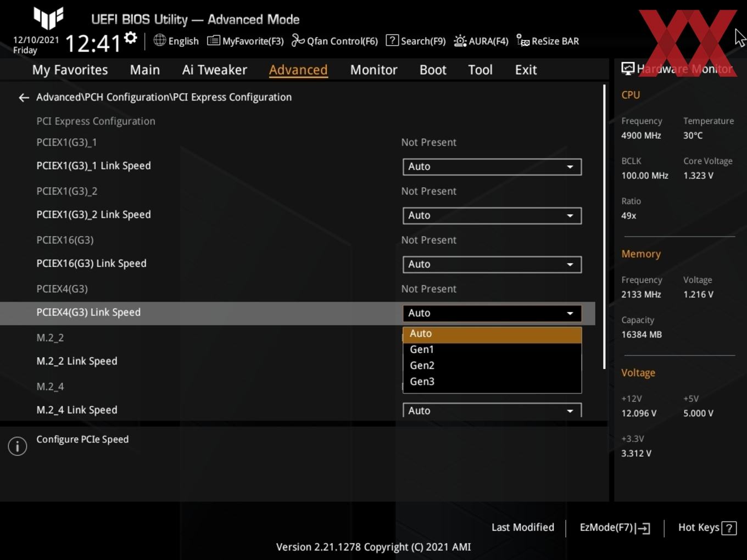The width and height of the screenshot is (747, 560).
Task: Open Search(F9)
Action: pyautogui.click(x=416, y=41)
